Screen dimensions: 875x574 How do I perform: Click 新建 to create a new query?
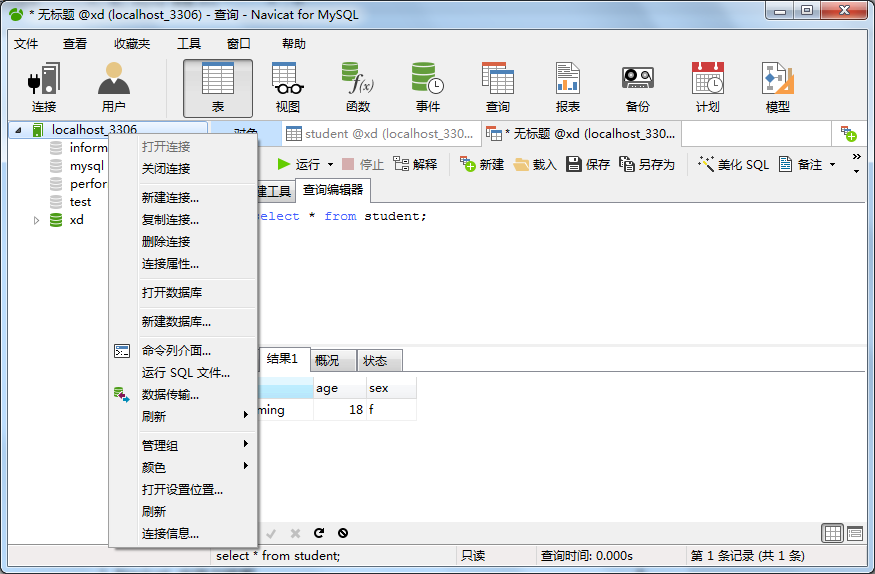pos(482,164)
